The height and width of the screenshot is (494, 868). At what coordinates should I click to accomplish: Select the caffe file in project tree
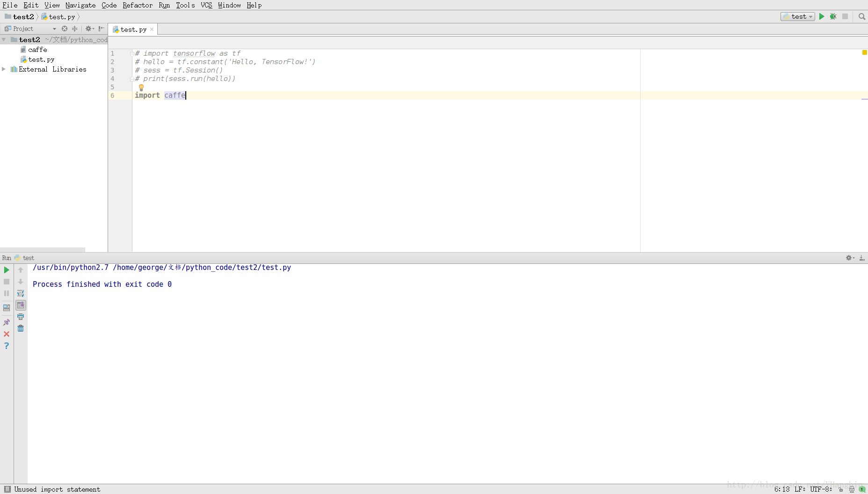tap(37, 50)
